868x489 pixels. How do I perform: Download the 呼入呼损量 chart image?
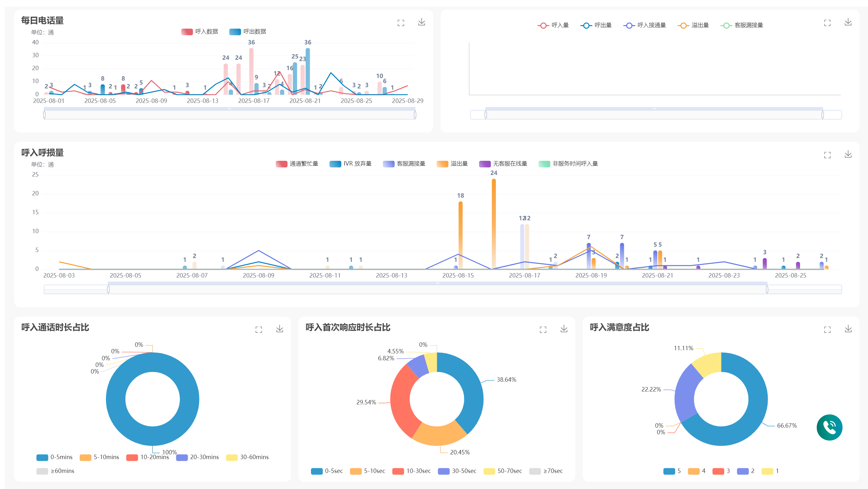pyautogui.click(x=848, y=155)
